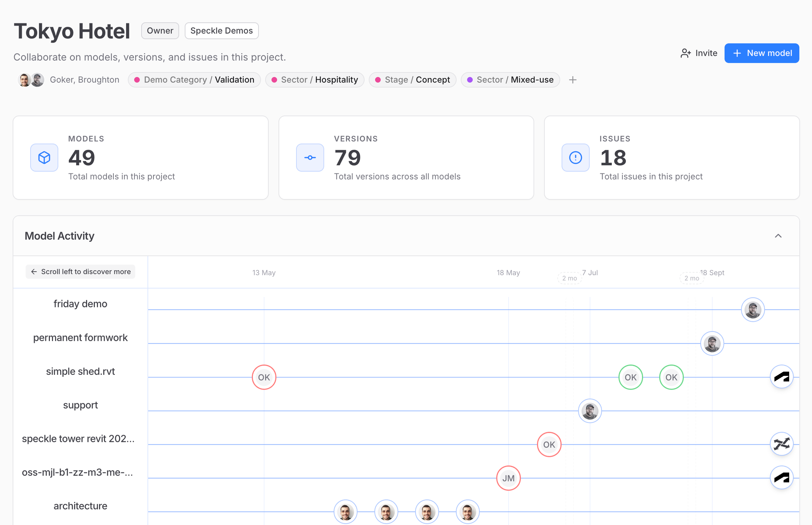Select the JM marker on oss-mjl row
This screenshot has width=812, height=525.
508,478
